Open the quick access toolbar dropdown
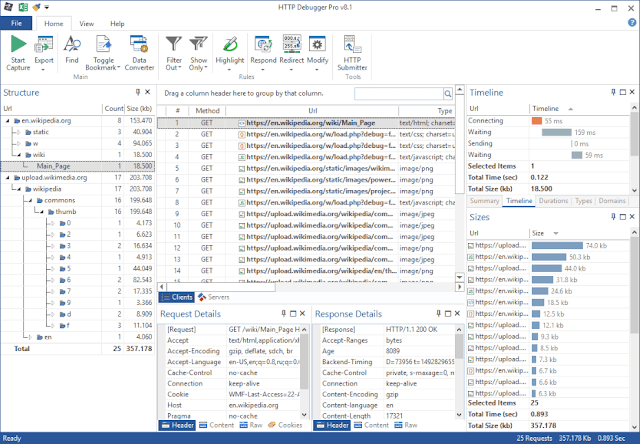 click(x=47, y=7)
